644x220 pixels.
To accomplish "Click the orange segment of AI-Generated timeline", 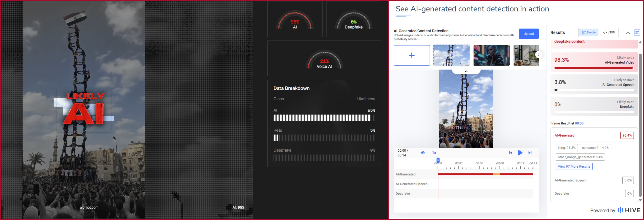I will (x=496, y=174).
